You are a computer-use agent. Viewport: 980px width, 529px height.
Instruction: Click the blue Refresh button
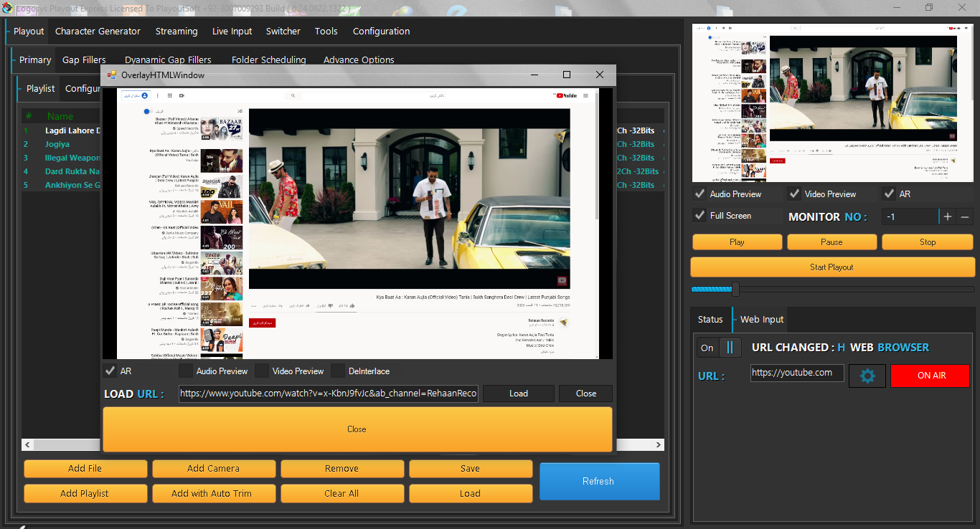tap(599, 481)
